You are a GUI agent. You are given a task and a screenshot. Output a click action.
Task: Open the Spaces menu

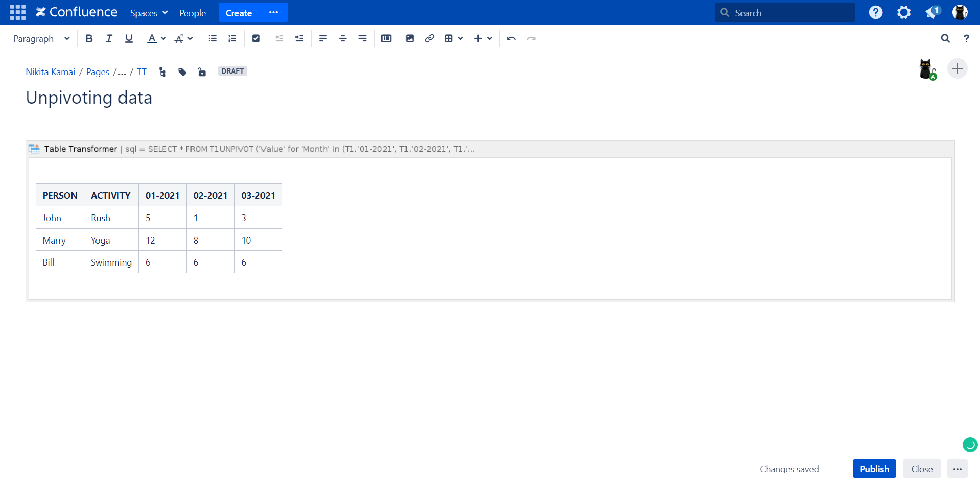coord(149,13)
